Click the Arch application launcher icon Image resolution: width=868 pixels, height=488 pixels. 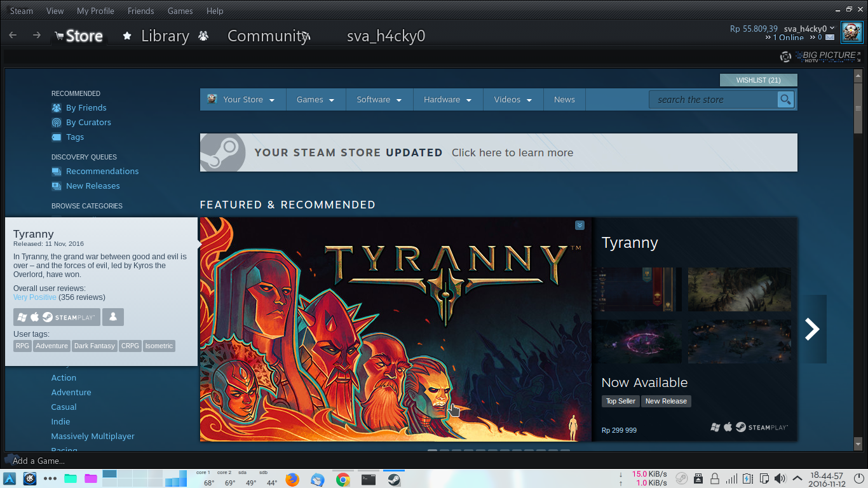(8, 478)
